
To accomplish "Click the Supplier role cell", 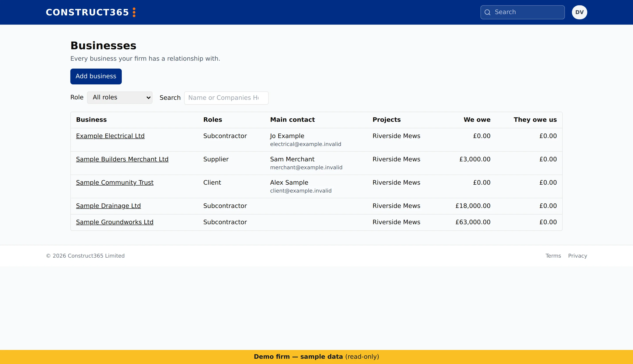I will 216,159.
